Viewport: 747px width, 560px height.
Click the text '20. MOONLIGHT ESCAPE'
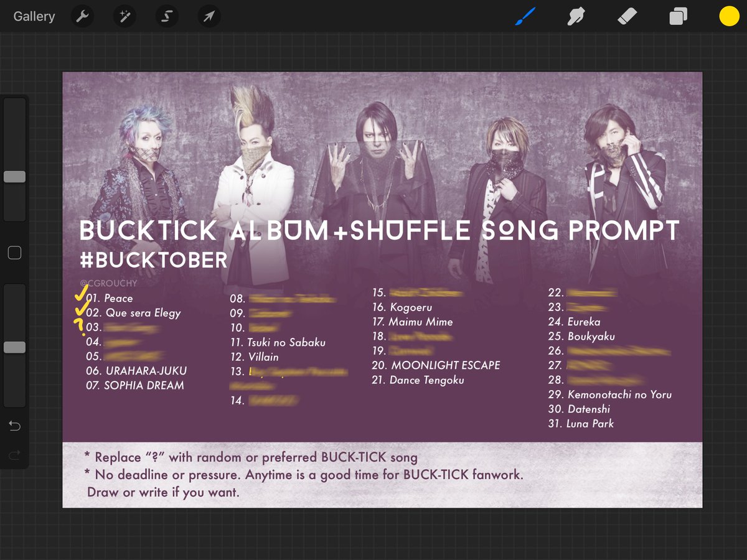pyautogui.click(x=436, y=365)
